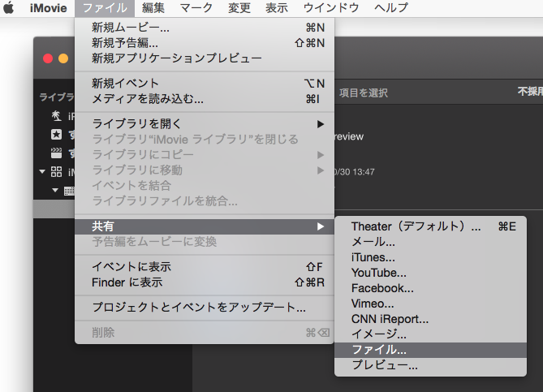This screenshot has height=392, width=543.
Task: Open the ウインドウ menu
Action: 331,7
